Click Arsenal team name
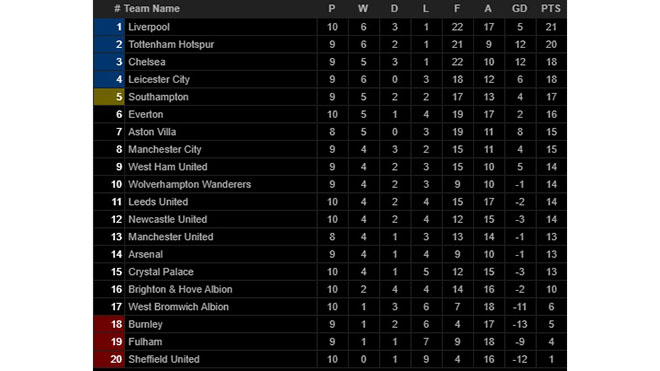 pyautogui.click(x=145, y=254)
